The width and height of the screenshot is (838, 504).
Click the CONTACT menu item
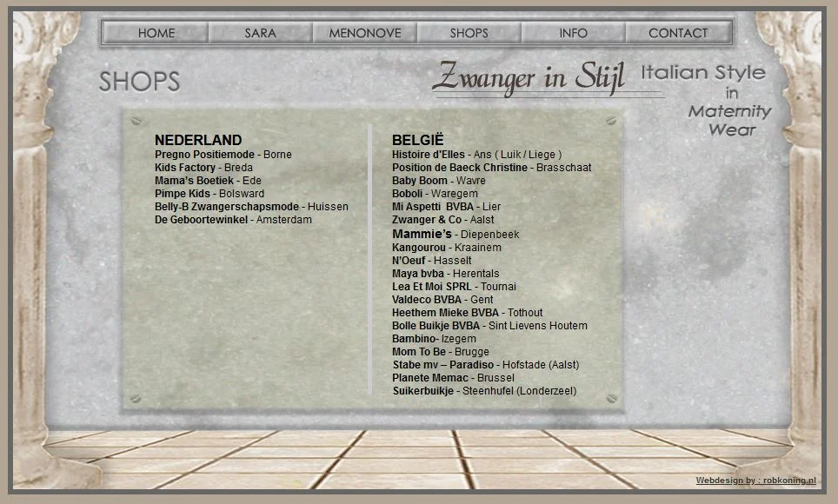pos(678,33)
